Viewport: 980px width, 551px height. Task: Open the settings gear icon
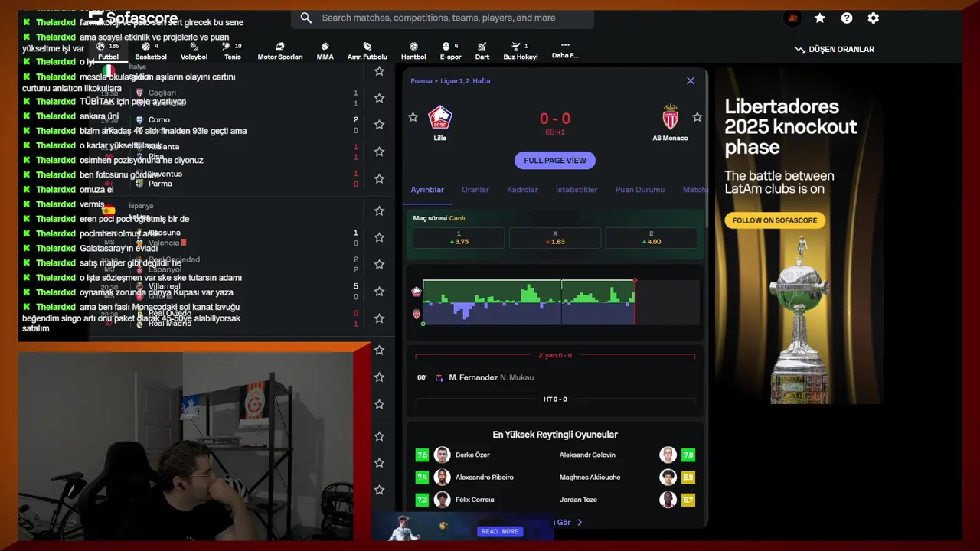coord(873,18)
